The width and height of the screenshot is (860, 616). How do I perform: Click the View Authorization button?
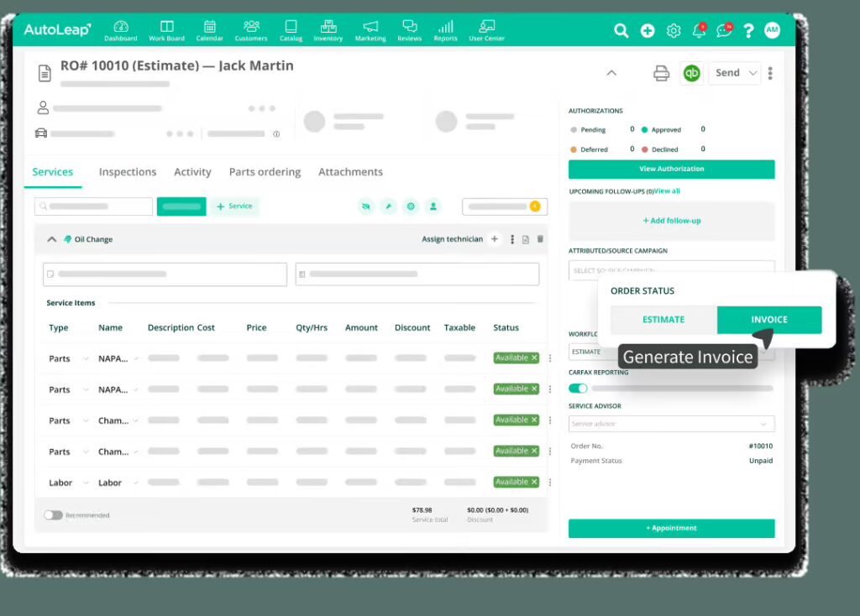tap(671, 169)
